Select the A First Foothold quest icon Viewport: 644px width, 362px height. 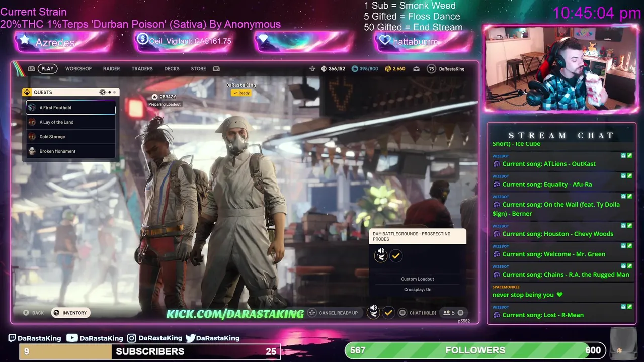(32, 108)
